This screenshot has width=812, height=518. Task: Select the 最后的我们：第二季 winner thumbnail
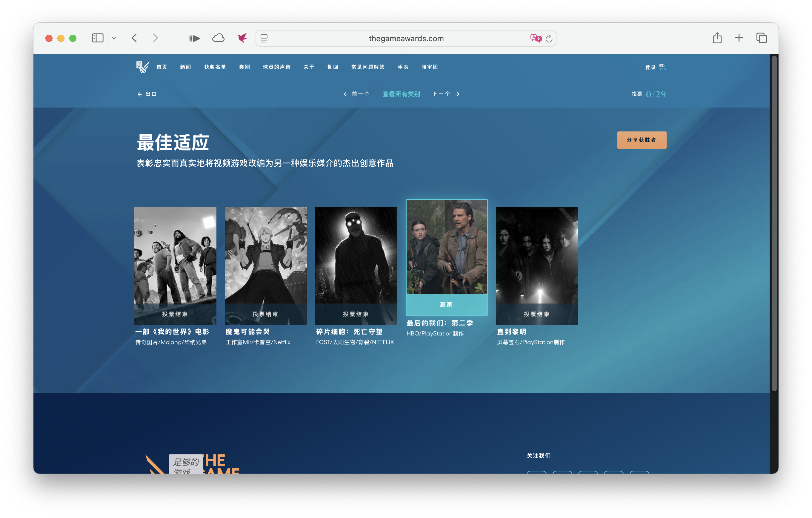point(447,257)
